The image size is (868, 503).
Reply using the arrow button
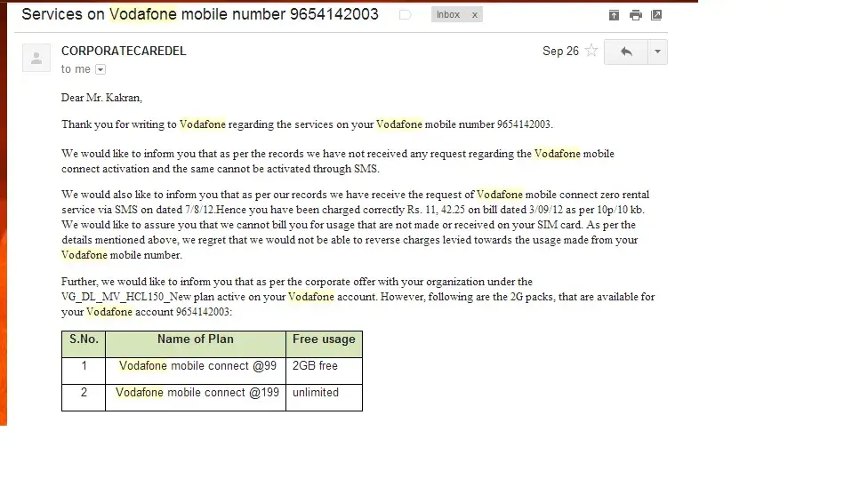tap(626, 52)
